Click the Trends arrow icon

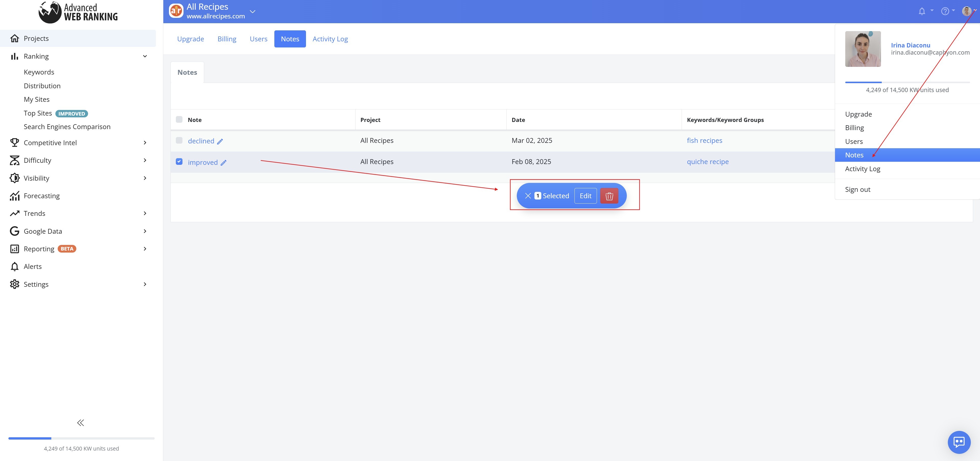(15, 213)
